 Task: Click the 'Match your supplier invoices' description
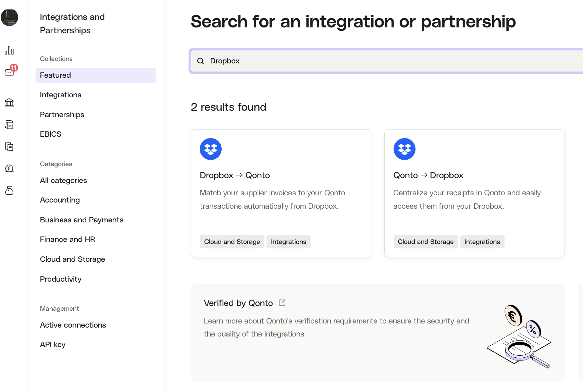point(272,199)
